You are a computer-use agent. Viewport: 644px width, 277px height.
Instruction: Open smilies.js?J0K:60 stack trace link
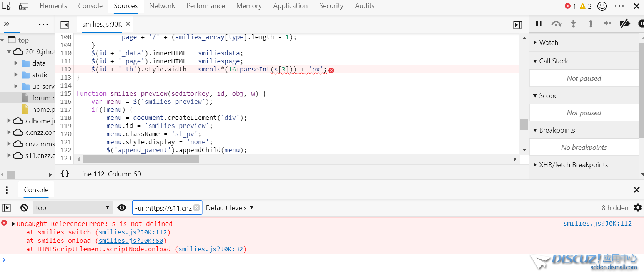(x=131, y=241)
